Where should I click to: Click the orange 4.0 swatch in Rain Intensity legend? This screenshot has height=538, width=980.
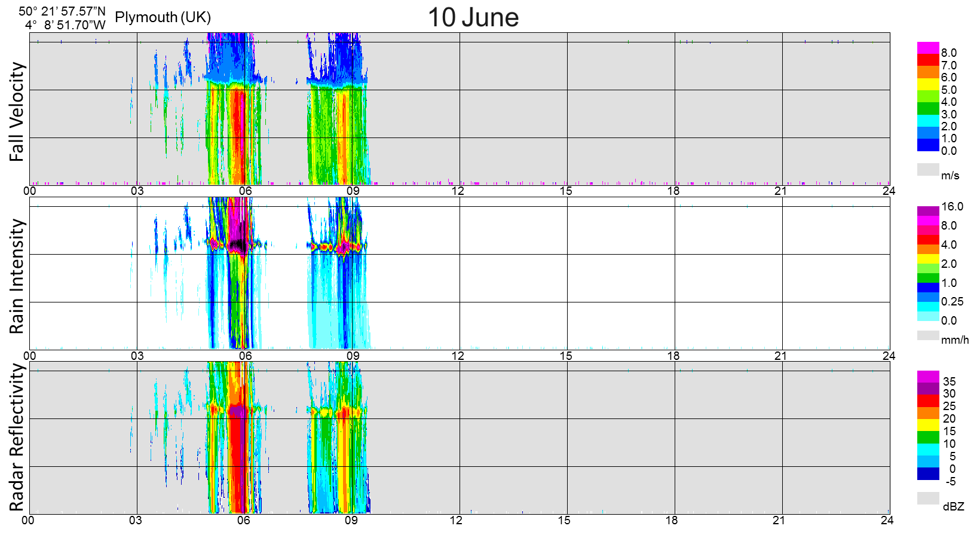point(928,249)
